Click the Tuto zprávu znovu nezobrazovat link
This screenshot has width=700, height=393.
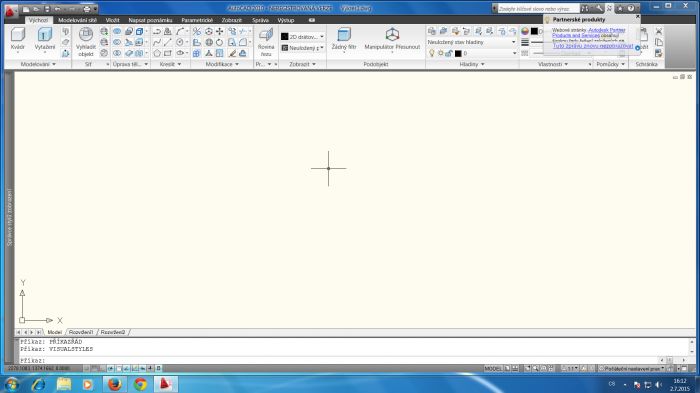click(593, 46)
